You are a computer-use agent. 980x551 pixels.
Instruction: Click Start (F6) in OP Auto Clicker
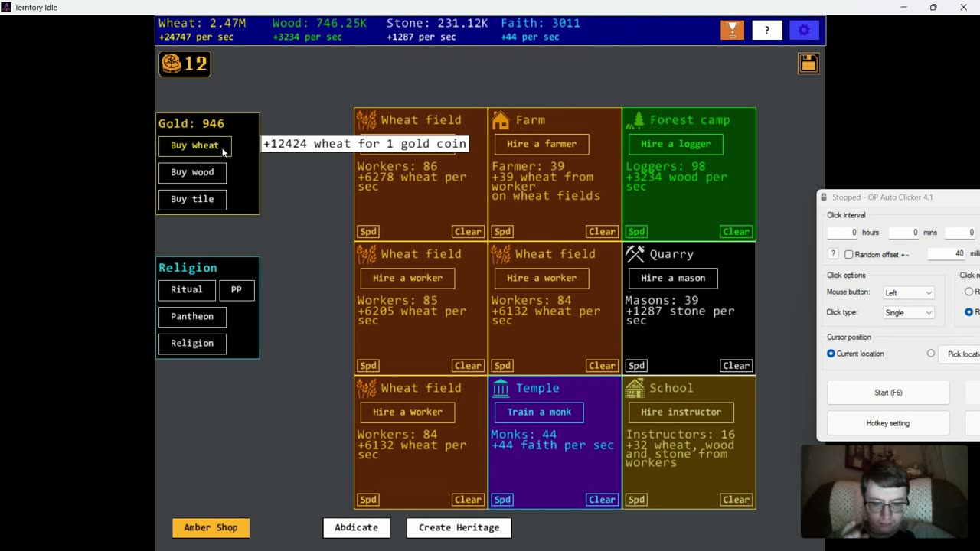pyautogui.click(x=888, y=393)
